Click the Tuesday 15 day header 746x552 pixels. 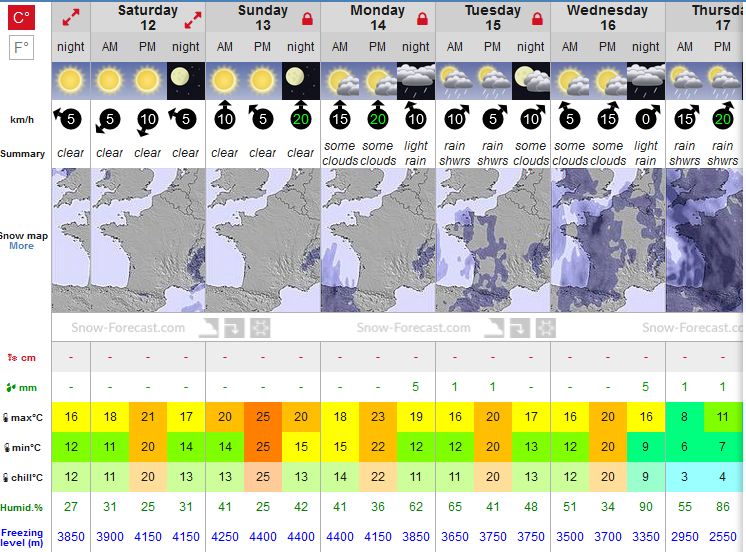pyautogui.click(x=493, y=18)
